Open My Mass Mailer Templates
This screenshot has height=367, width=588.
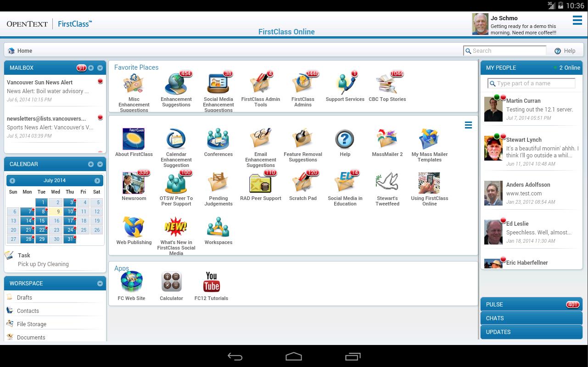click(430, 139)
